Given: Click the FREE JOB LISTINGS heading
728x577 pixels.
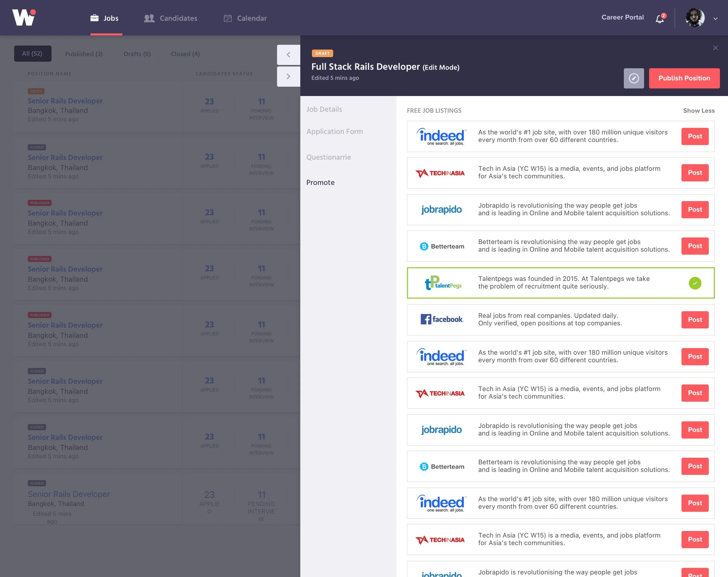Looking at the screenshot, I should click(434, 111).
